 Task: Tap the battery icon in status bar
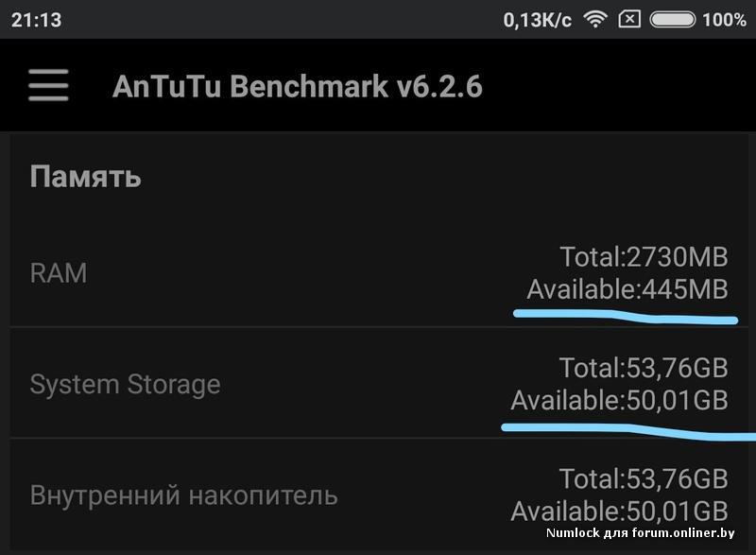point(673,19)
